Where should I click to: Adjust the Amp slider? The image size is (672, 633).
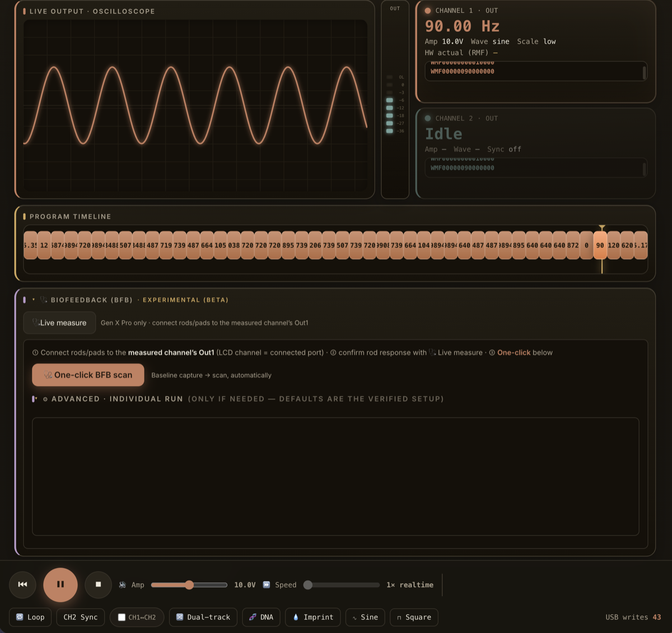point(189,585)
